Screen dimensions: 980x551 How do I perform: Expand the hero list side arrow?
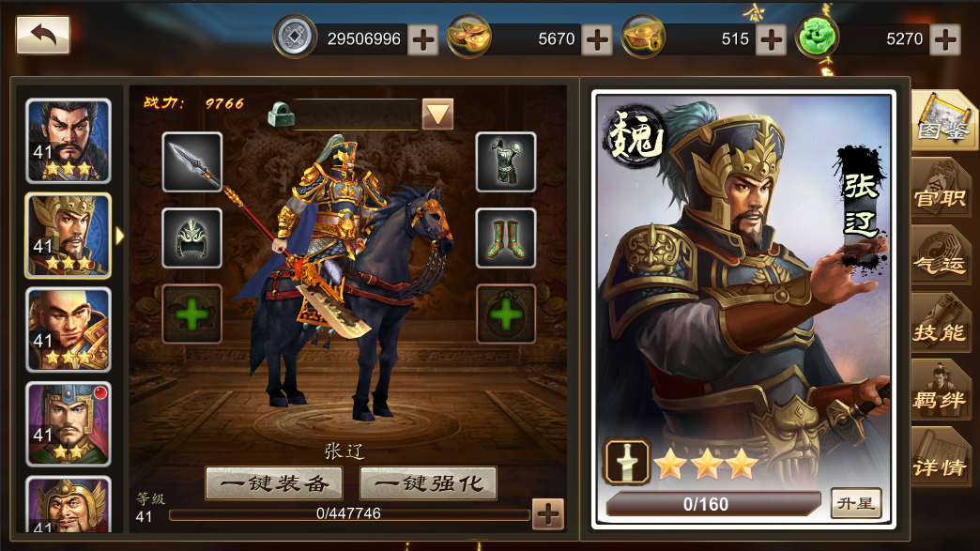click(119, 236)
